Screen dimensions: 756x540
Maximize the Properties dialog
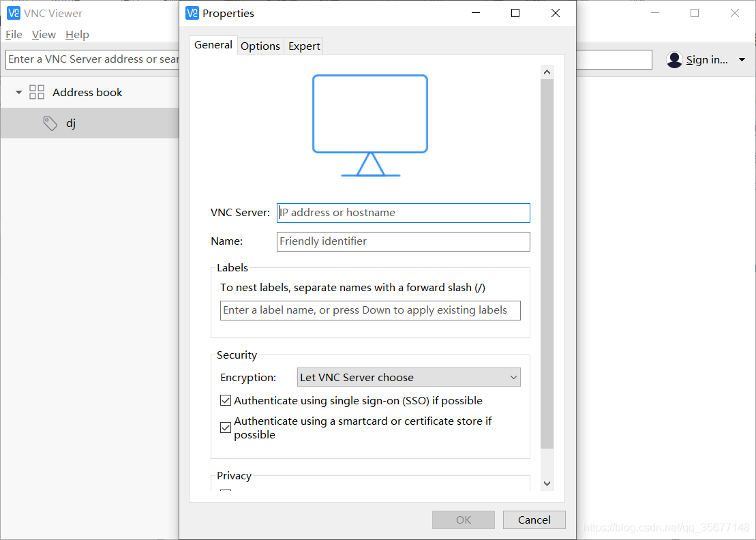pyautogui.click(x=515, y=13)
